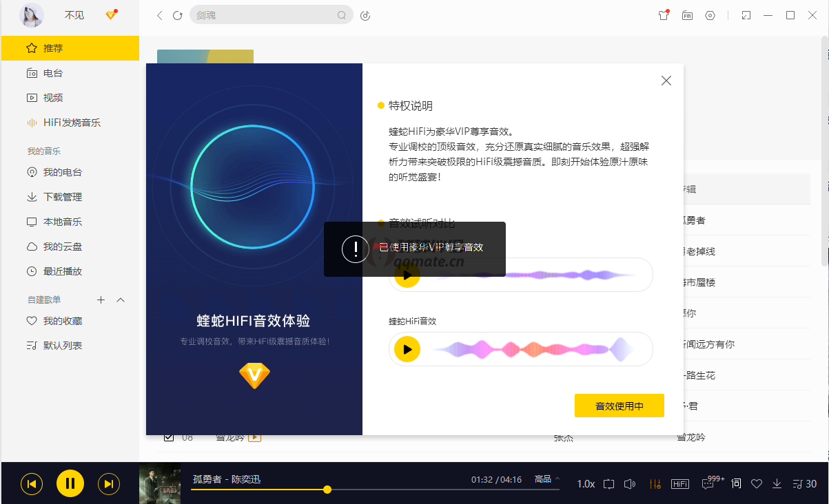This screenshot has height=504, width=829.
Task: Open the 高品 audio quality dropdown
Action: (547, 479)
